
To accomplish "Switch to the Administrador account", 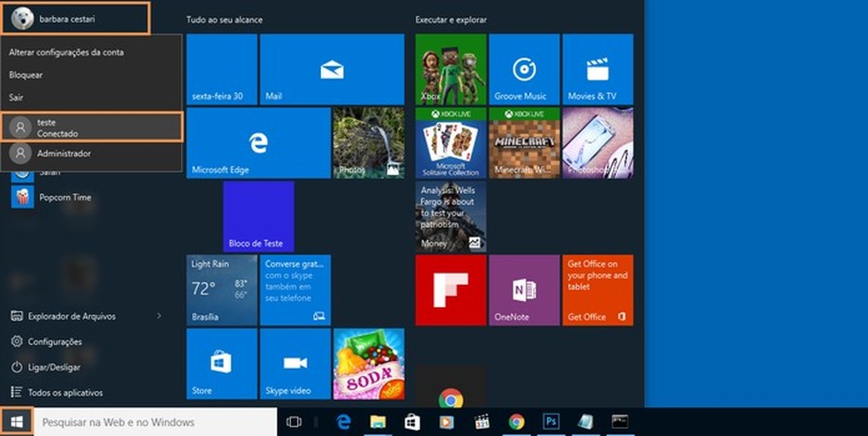I will [x=92, y=154].
